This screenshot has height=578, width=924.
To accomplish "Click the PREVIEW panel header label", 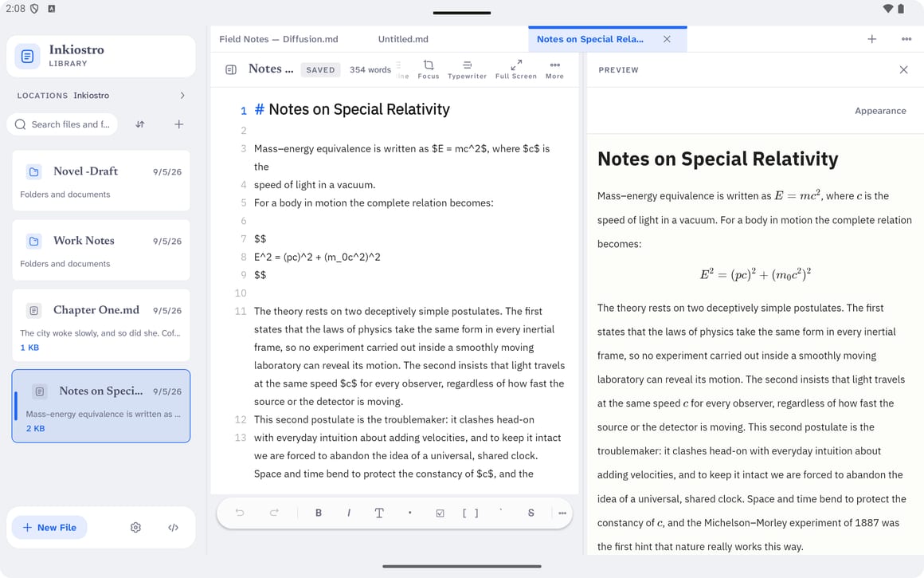I will (x=618, y=69).
